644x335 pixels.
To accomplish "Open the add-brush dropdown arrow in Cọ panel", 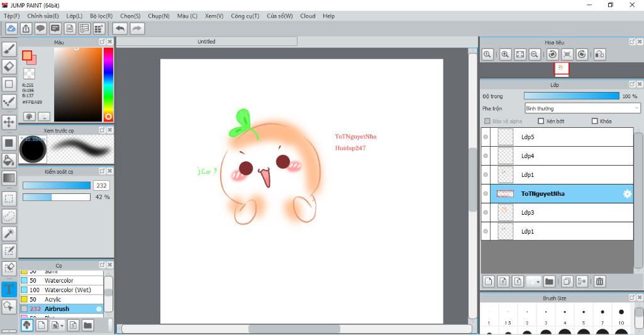I will coord(62,326).
